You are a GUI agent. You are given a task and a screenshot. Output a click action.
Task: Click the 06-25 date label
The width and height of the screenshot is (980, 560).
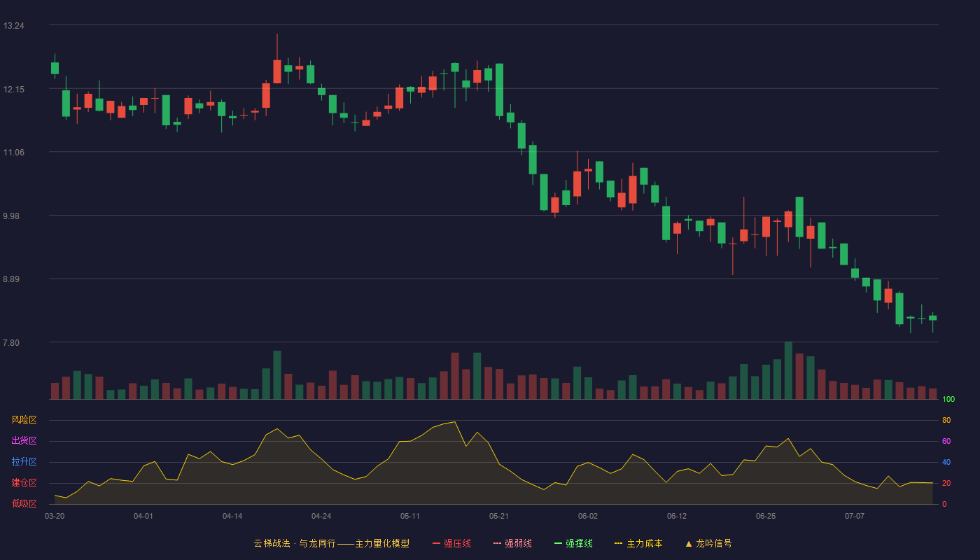tap(766, 516)
